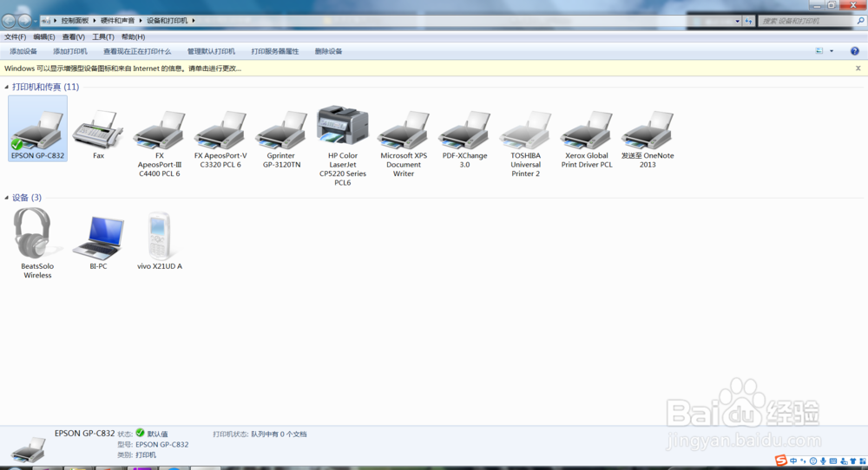Go forward with the Forward arrow

(x=24, y=21)
